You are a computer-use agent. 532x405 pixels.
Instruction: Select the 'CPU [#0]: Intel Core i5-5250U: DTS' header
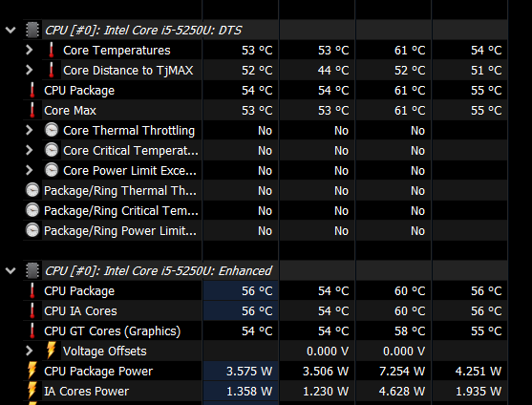(x=143, y=31)
